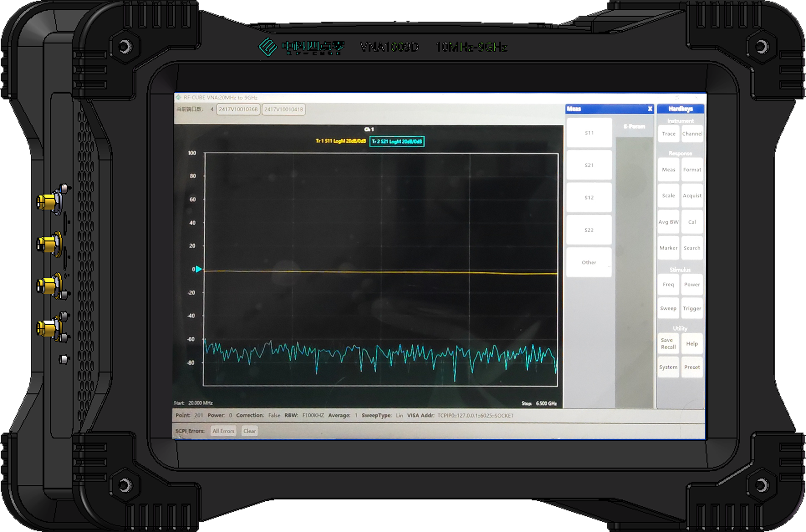Select the S11 measurement parameter
806x532 pixels.
(x=589, y=133)
